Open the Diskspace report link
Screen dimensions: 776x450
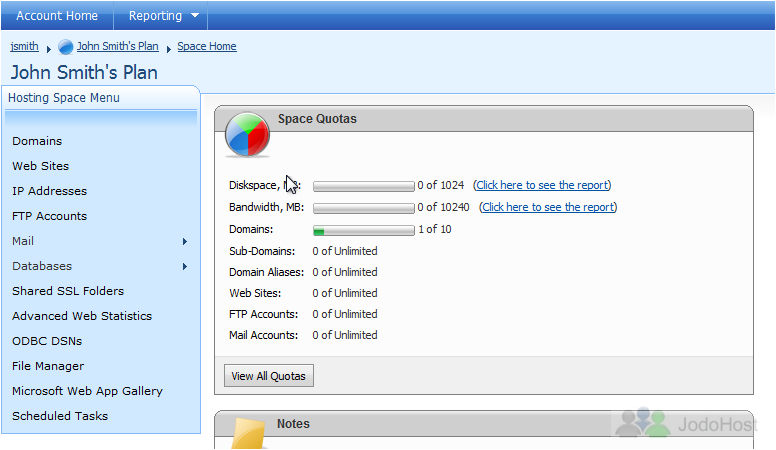[x=542, y=185]
